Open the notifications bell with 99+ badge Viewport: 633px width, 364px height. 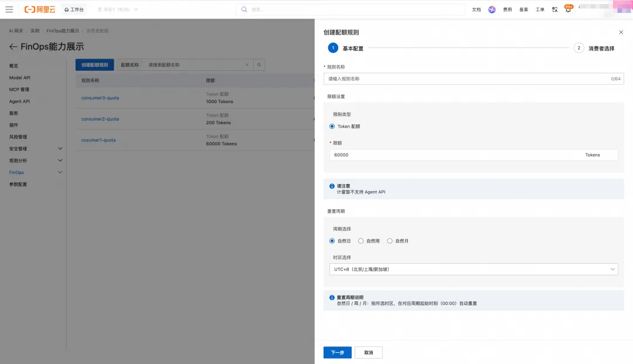click(x=568, y=9)
